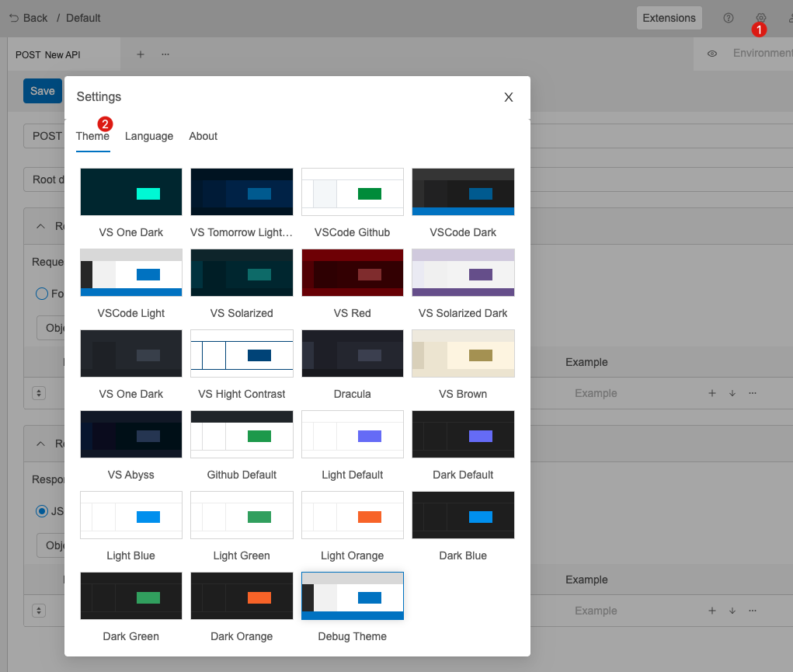Go Back via breadcrumb link
Viewport: 793px width, 672px height.
35,18
